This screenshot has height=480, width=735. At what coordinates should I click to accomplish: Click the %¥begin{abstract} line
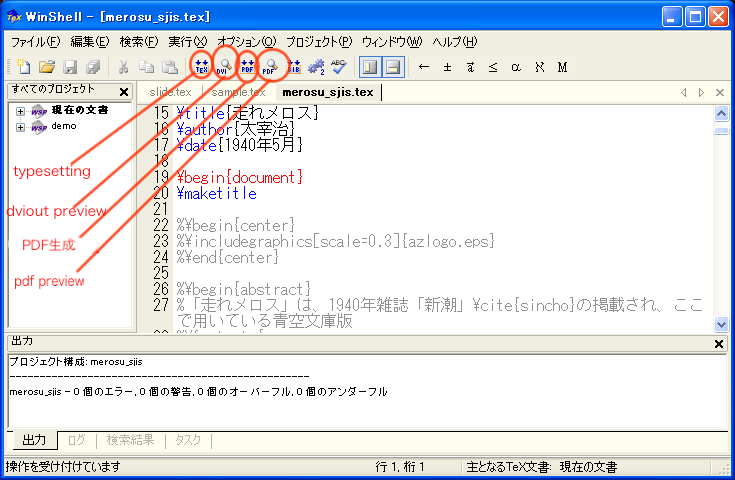[244, 289]
